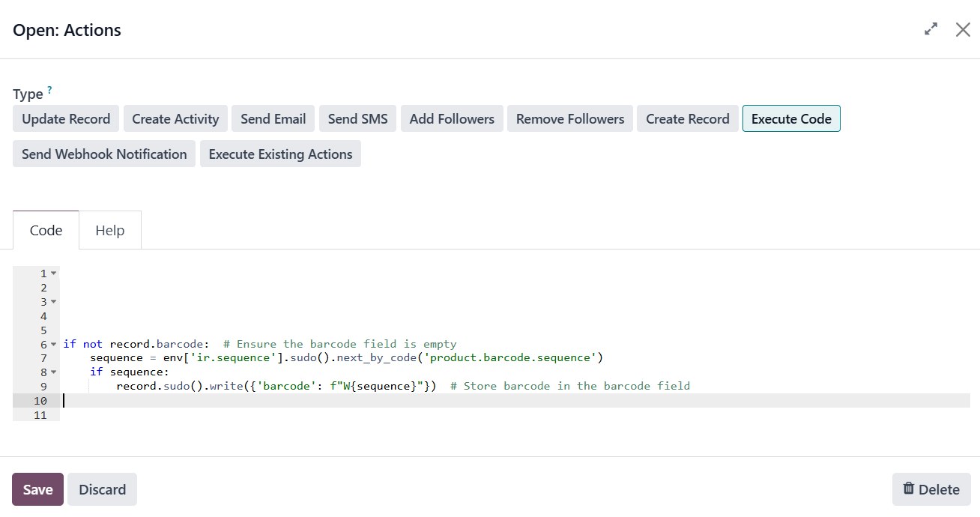Pick the Add Followers action type
The width and height of the screenshot is (980, 517).
click(x=452, y=118)
